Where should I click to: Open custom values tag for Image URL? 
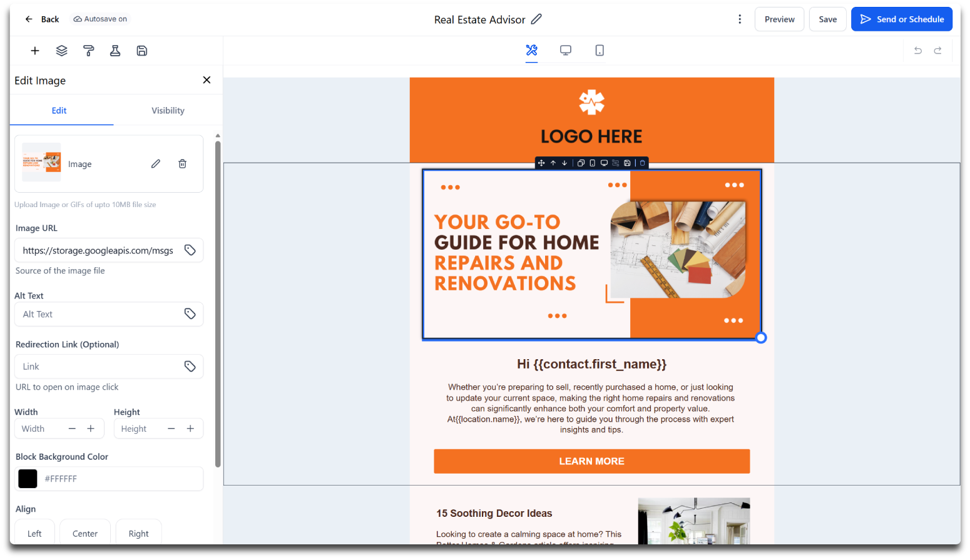coord(190,250)
